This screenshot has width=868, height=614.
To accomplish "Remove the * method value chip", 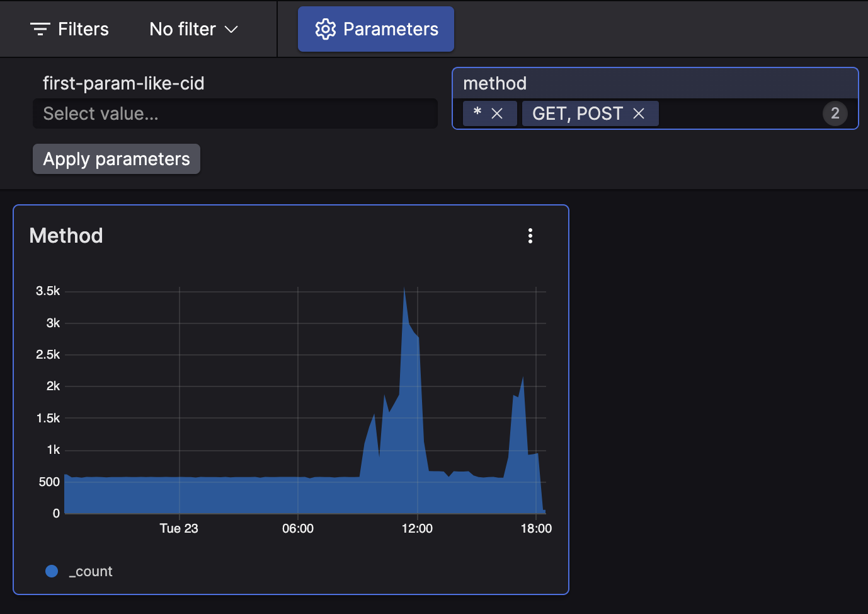I will (497, 113).
